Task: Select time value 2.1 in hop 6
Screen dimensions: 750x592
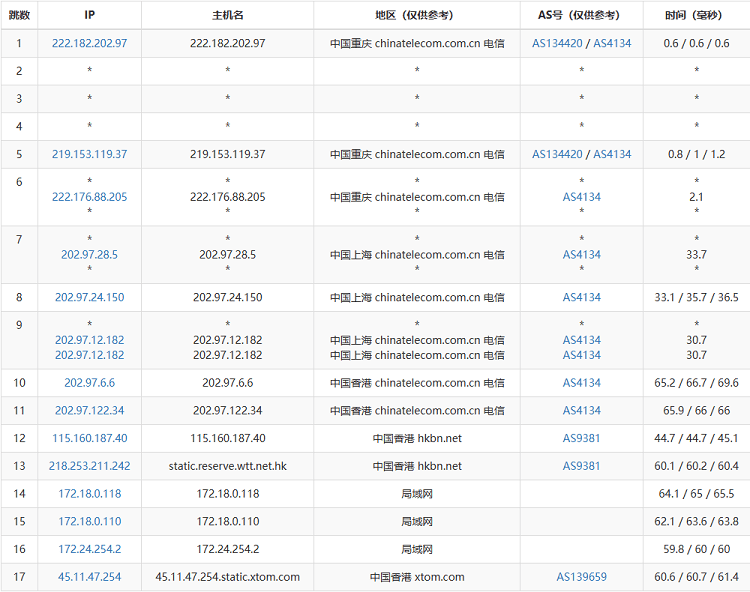Action: (696, 197)
